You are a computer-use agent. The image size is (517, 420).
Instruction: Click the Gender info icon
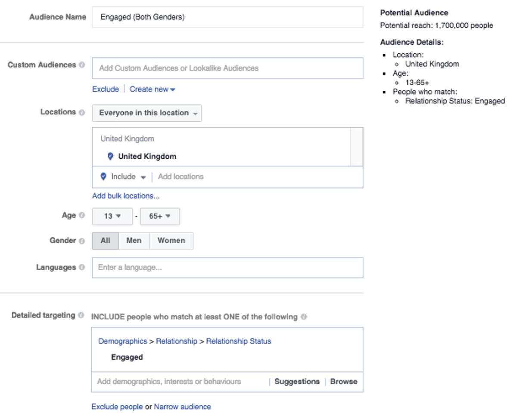82,241
